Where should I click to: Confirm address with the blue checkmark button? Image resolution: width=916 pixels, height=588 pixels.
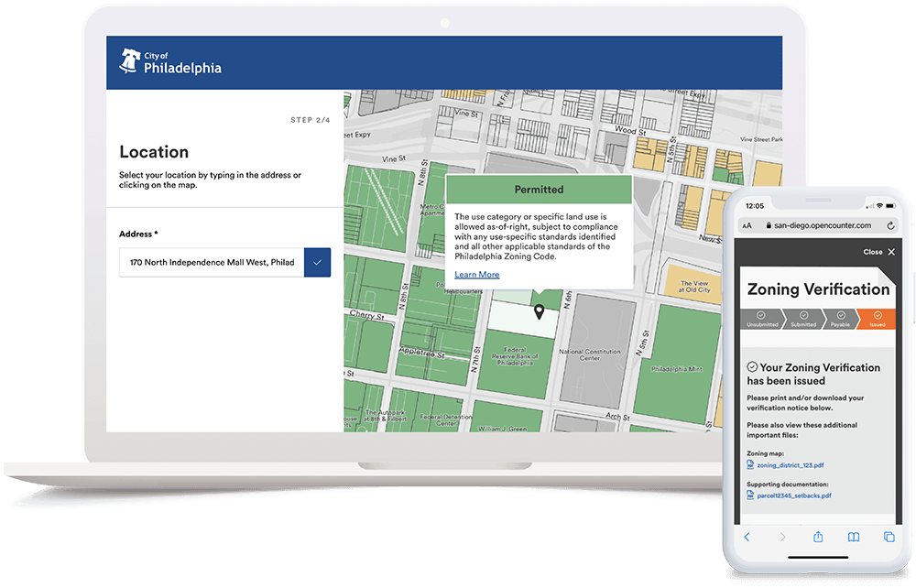coord(317,262)
